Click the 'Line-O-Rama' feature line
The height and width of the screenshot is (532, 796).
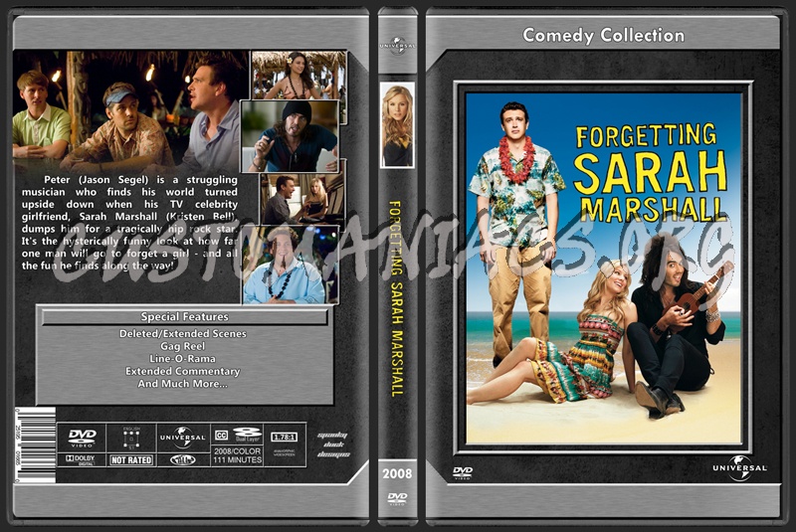click(183, 359)
